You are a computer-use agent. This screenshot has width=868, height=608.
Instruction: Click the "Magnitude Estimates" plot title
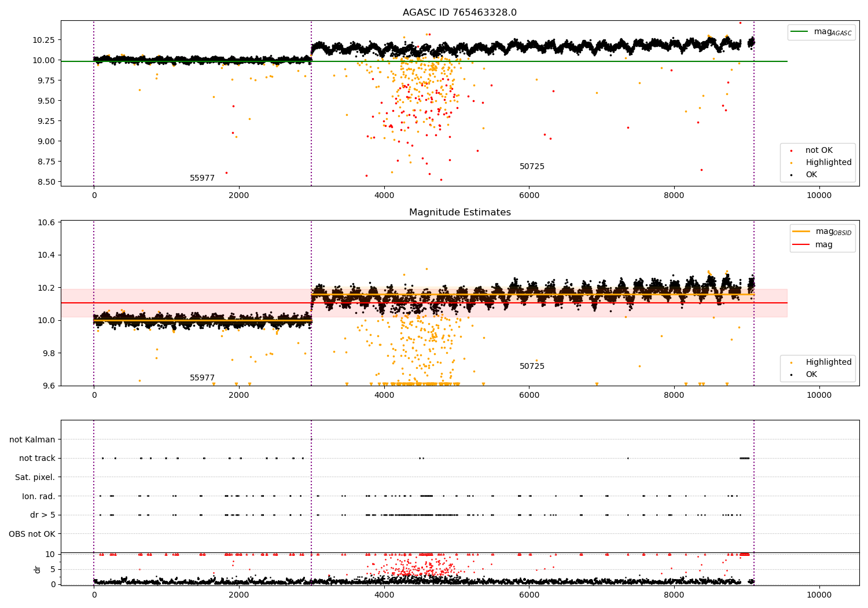(459, 213)
